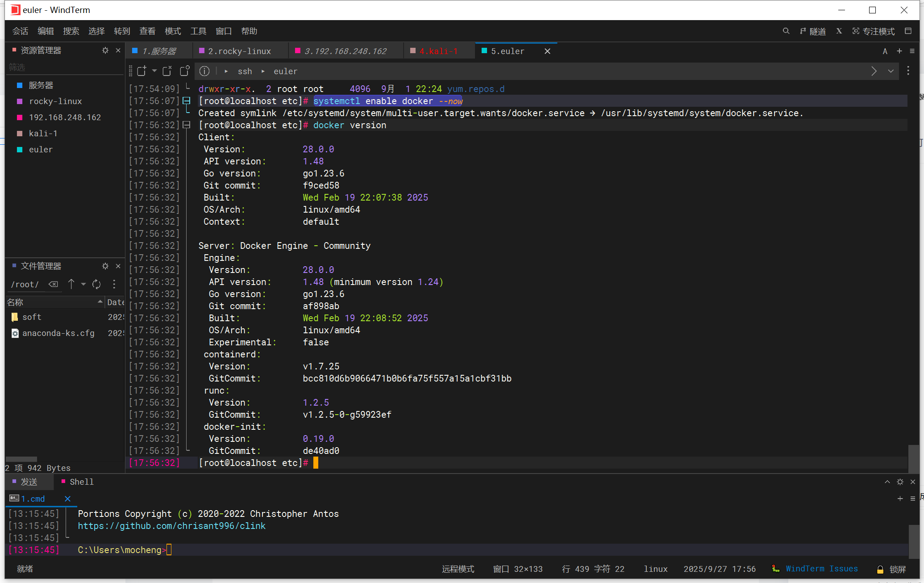Open the directory history dropdown beside the up arrow
The height and width of the screenshot is (583, 924).
pos(83,284)
